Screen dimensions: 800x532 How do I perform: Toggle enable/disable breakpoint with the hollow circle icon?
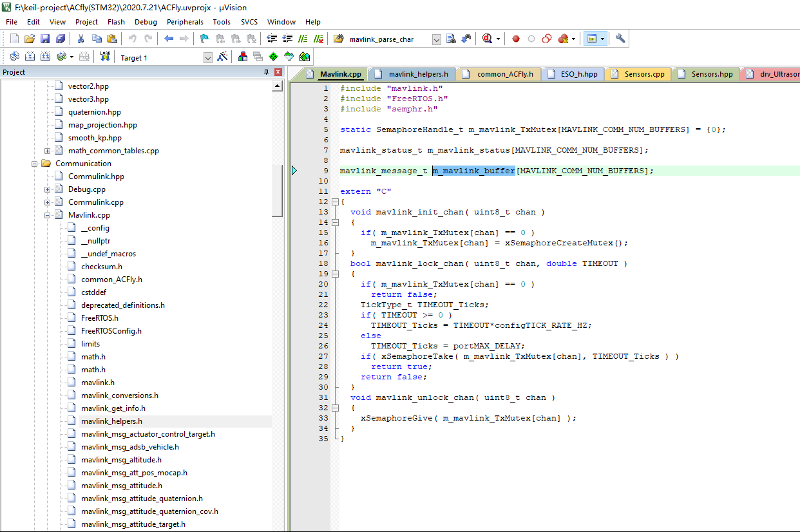[531, 39]
